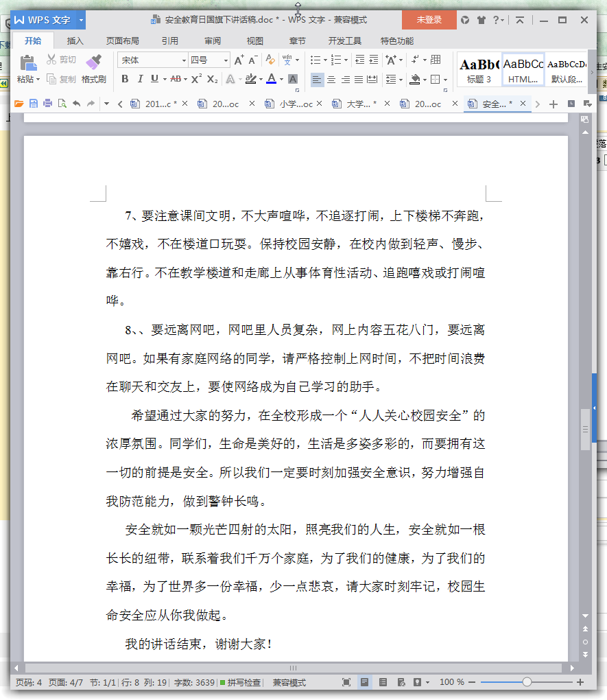The height and width of the screenshot is (700, 607).
Task: Toggle strikethrough AB formatting
Action: (176, 79)
